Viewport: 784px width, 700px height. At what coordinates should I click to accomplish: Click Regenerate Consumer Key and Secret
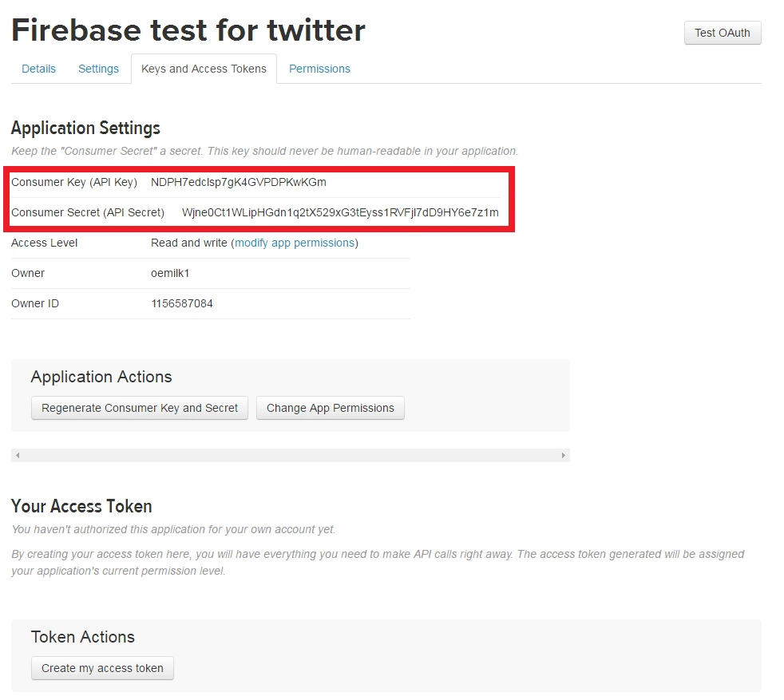pos(140,408)
